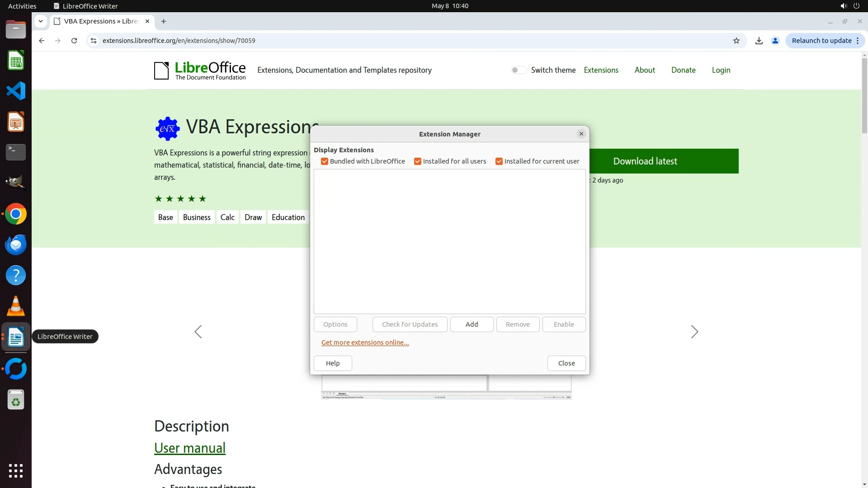
Task: Open the Chrome downloads icon
Action: tap(759, 41)
